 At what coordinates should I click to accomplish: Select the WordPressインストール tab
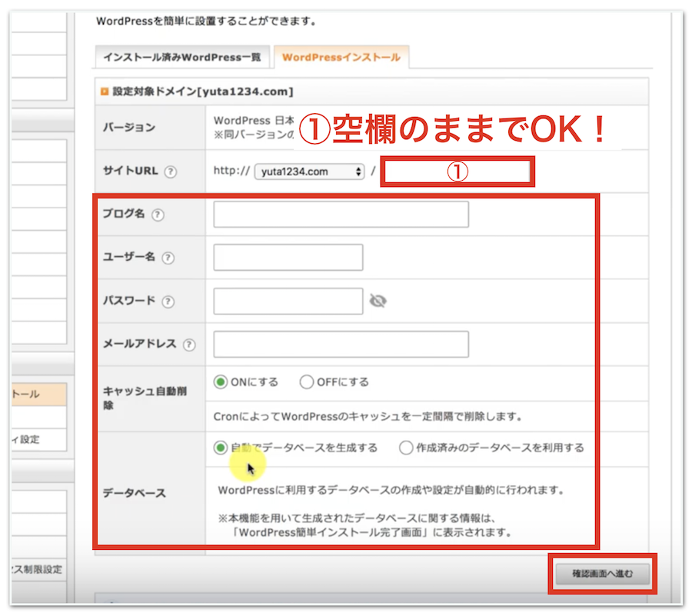tap(341, 58)
